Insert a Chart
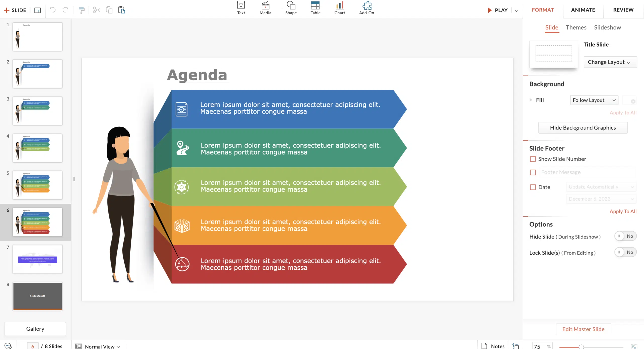Screen dimensions: 644x349 tap(340, 8)
